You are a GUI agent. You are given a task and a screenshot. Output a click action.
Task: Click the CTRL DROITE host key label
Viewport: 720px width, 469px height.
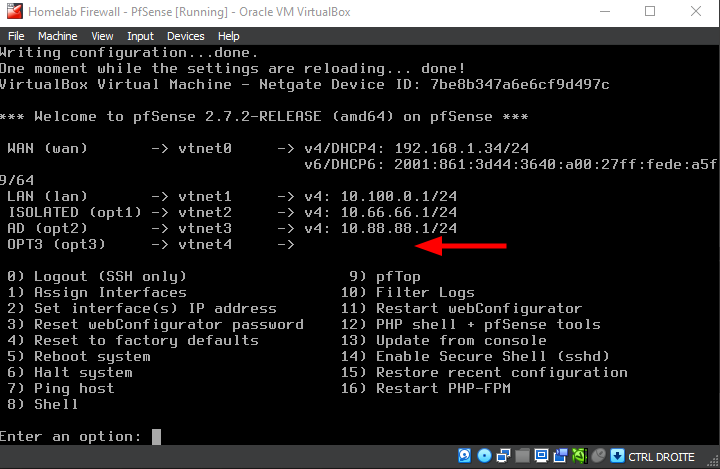[661, 457]
